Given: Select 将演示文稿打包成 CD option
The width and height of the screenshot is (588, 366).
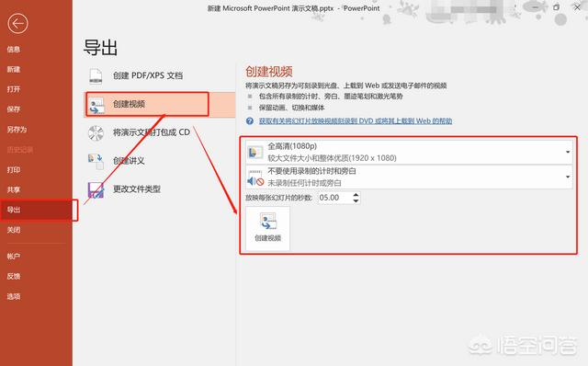Looking at the screenshot, I should (160, 132).
